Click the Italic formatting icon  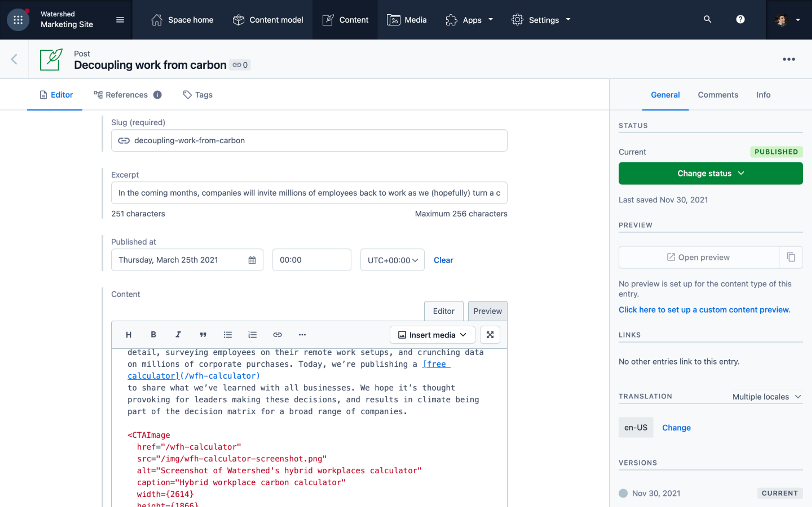[x=178, y=335]
